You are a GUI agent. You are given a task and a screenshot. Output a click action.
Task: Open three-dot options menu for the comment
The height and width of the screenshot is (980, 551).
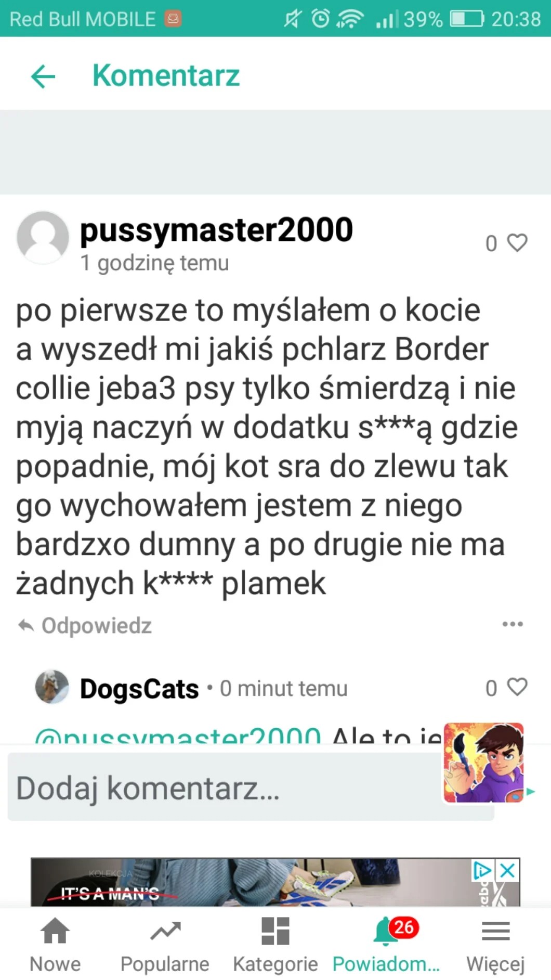pos(513,624)
